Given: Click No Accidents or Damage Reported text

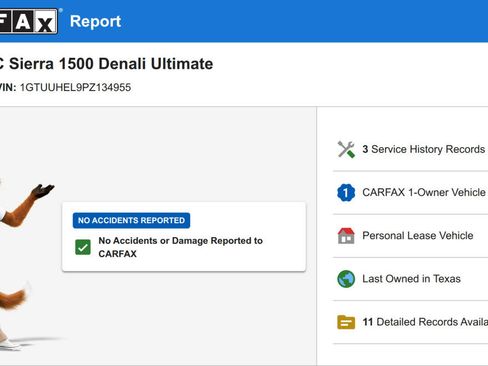Looking at the screenshot, I should [180, 247].
